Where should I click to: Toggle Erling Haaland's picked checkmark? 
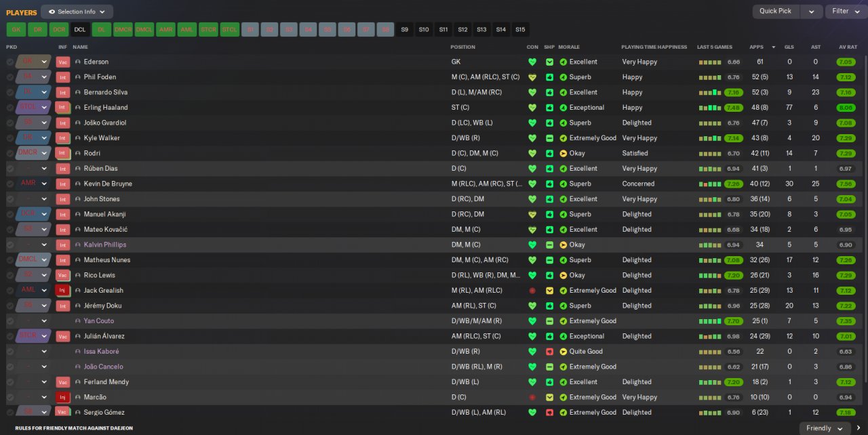click(10, 108)
